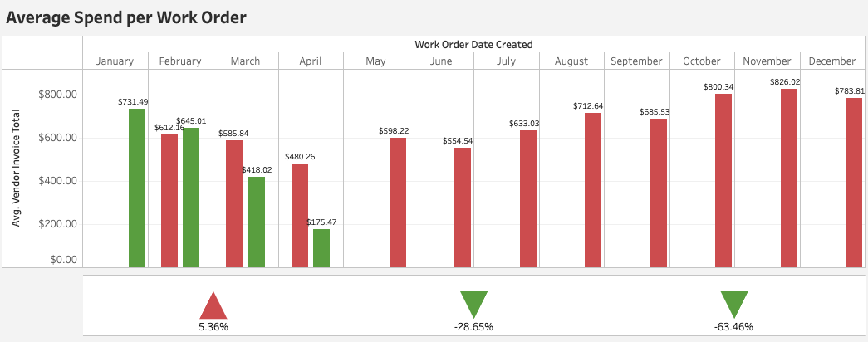Select the November bar labeled $826.02
This screenshot has height=342, width=868.
(789, 178)
